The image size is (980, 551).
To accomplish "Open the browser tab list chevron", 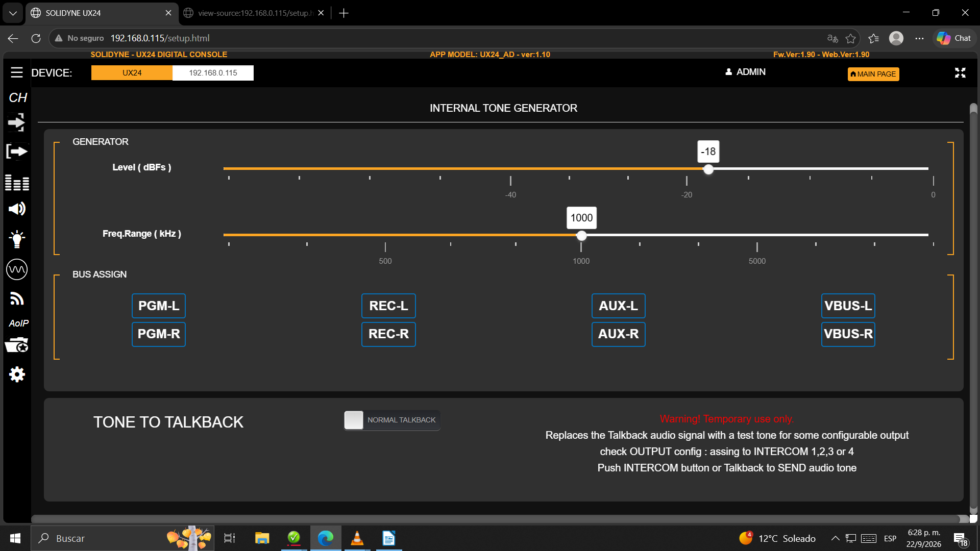I will pyautogui.click(x=13, y=13).
